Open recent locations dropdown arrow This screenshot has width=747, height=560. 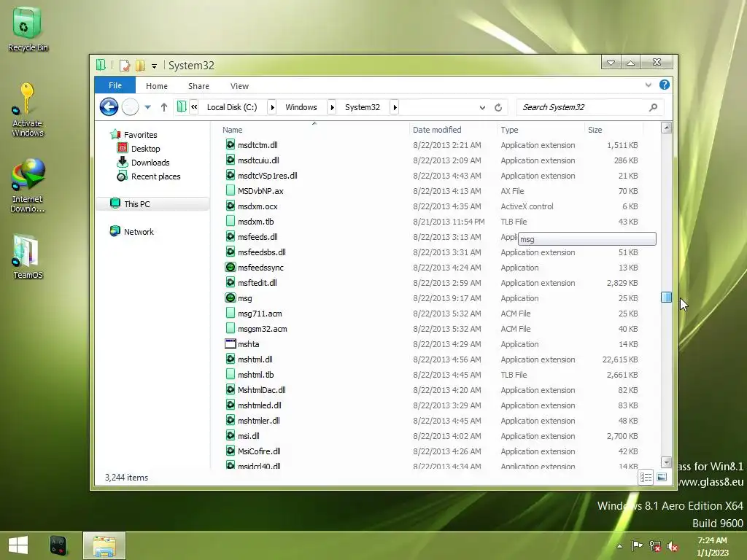coord(147,107)
